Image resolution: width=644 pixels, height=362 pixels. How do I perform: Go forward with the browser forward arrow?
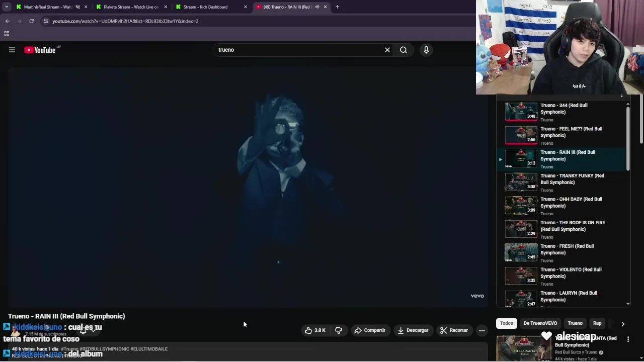[19, 21]
